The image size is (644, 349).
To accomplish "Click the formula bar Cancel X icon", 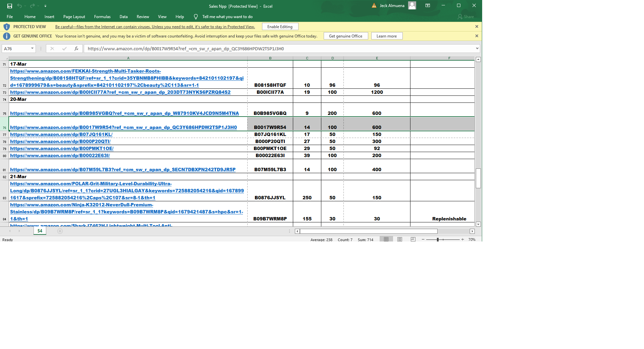I will point(52,49).
